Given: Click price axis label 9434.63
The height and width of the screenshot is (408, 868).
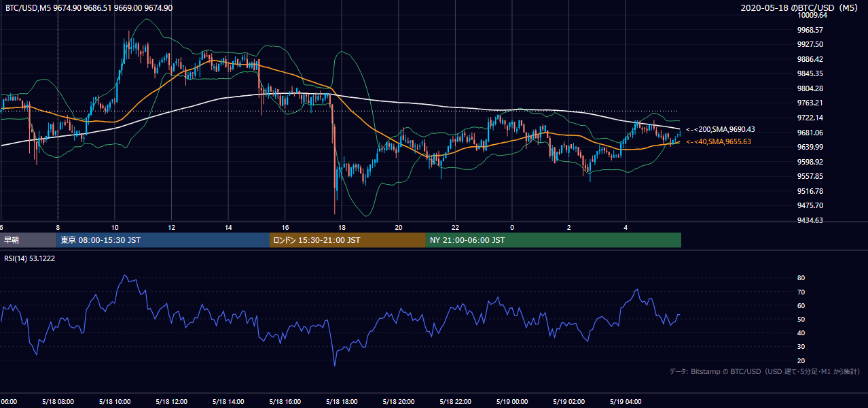Looking at the screenshot, I should (x=810, y=220).
